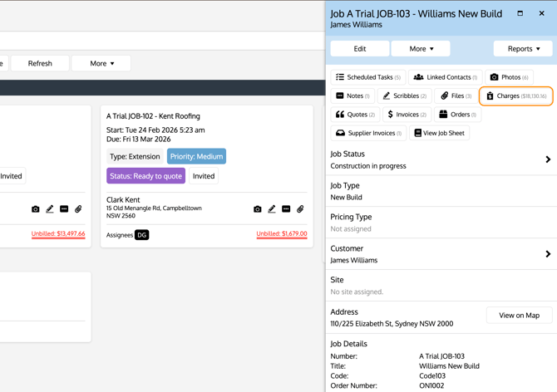This screenshot has height=392, width=557.
Task: Click View on Map button
Action: (x=519, y=316)
